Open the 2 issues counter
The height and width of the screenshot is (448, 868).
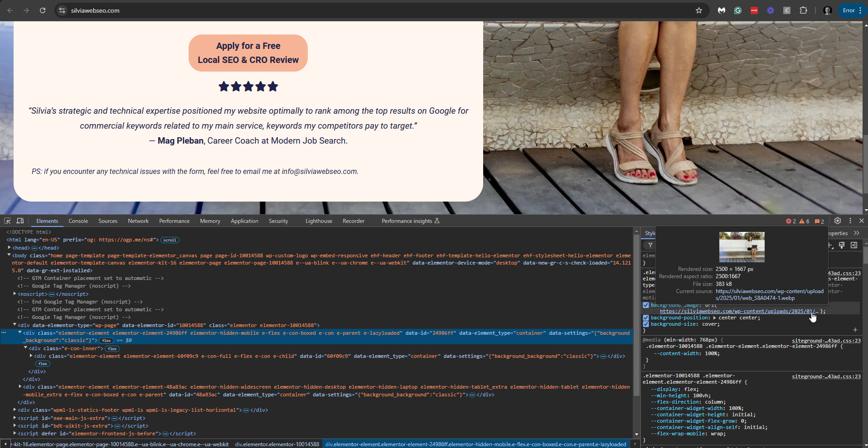[820, 221]
